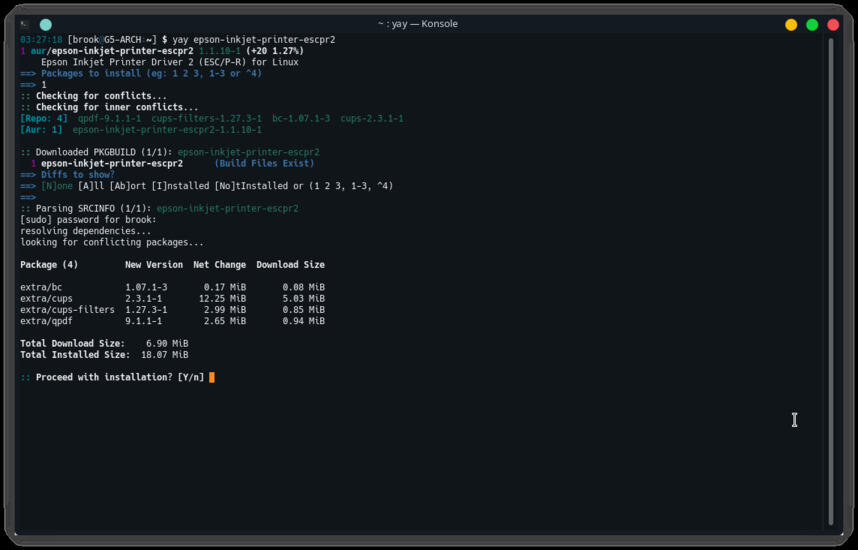Click the '~ : yay — Konsole' title
This screenshot has height=550, width=858.
[418, 24]
